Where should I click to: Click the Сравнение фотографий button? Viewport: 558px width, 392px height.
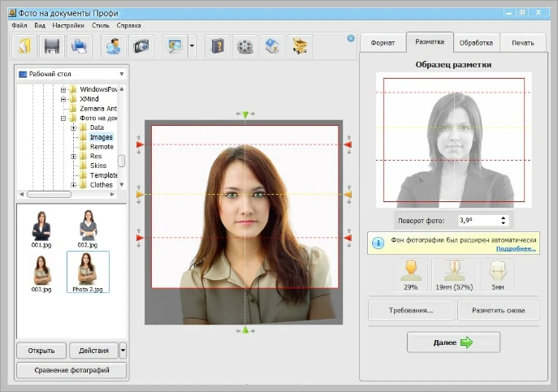[x=71, y=370]
